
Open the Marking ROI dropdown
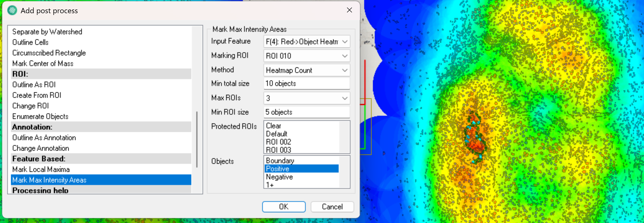point(307,56)
